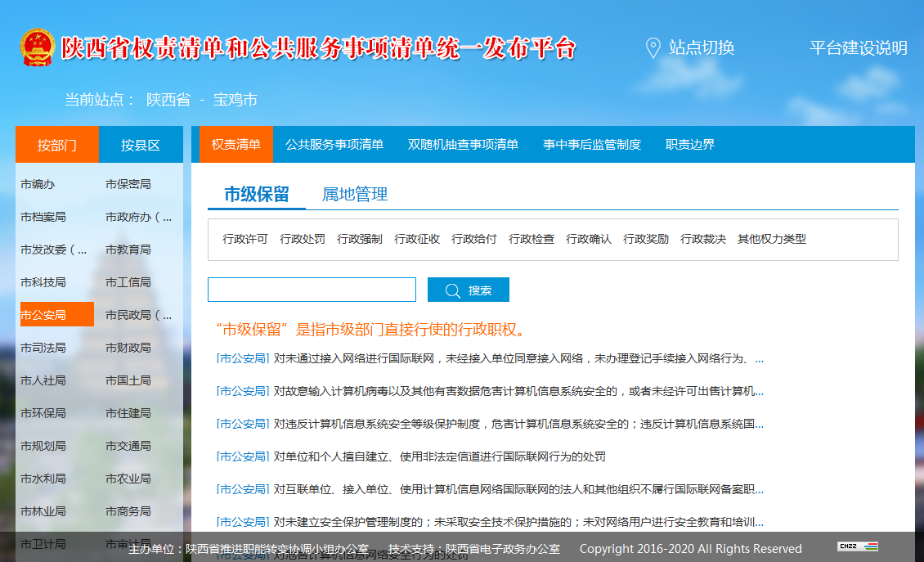This screenshot has width=924, height=562.
Task: Choose 市教育局 from department list
Action: point(128,250)
